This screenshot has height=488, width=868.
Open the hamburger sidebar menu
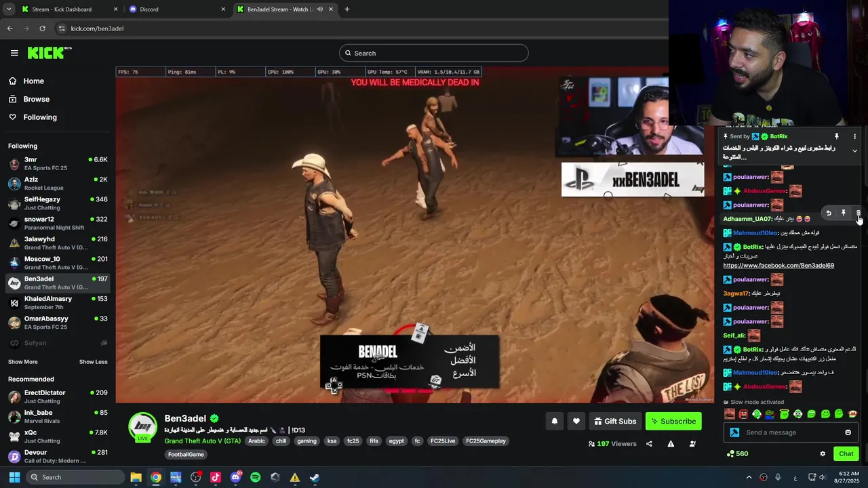coord(14,53)
